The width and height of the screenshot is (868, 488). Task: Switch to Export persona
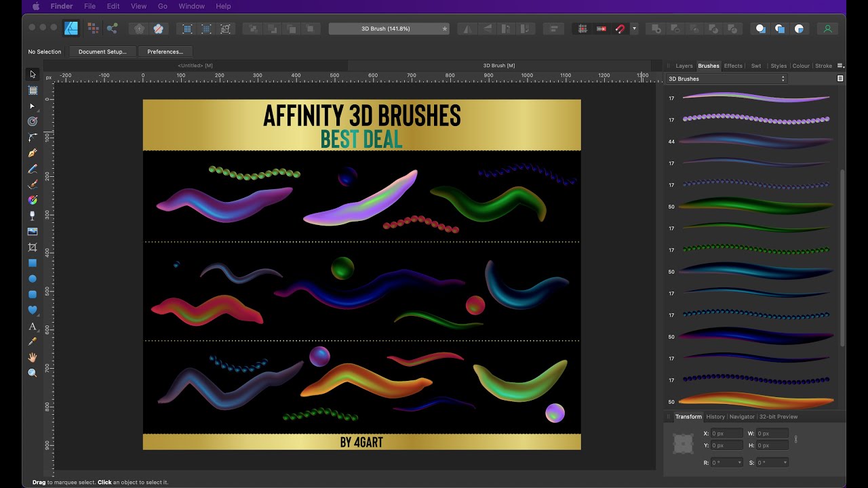tap(112, 28)
